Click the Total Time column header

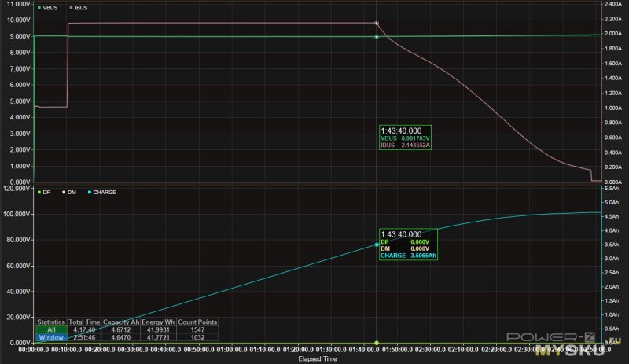point(85,322)
